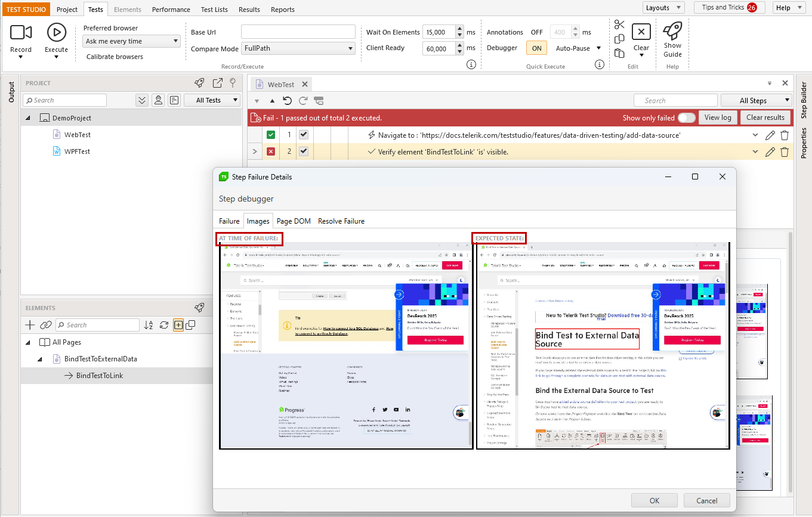Toggle Annotations OFF button
The image size is (812, 517).
pyautogui.click(x=536, y=32)
